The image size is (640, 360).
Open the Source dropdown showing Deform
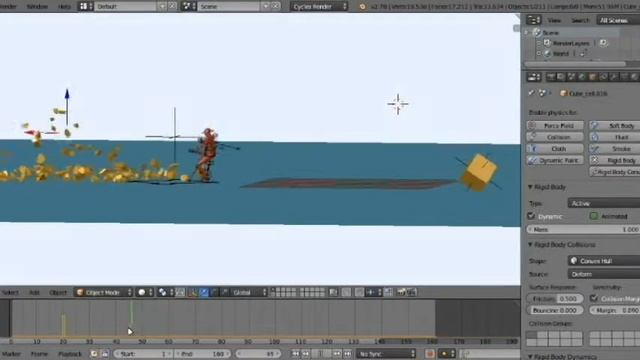point(604,274)
